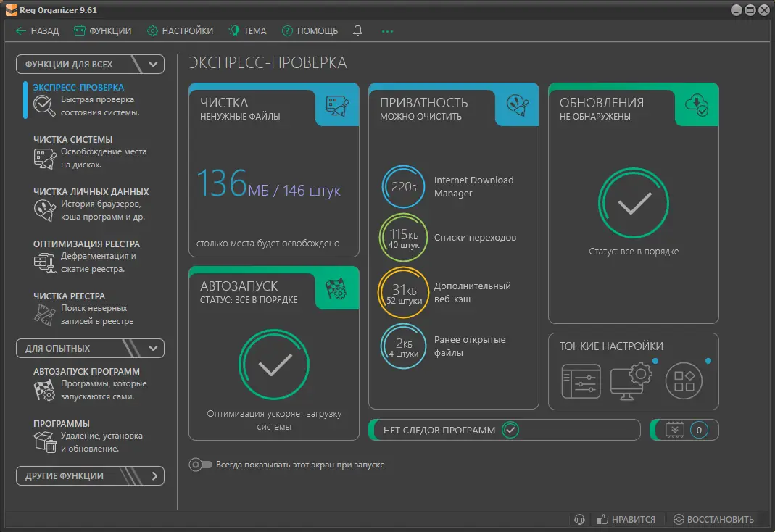The height and width of the screenshot is (532, 775).
Task: Open the ТЕМА menu
Action: coord(248,30)
